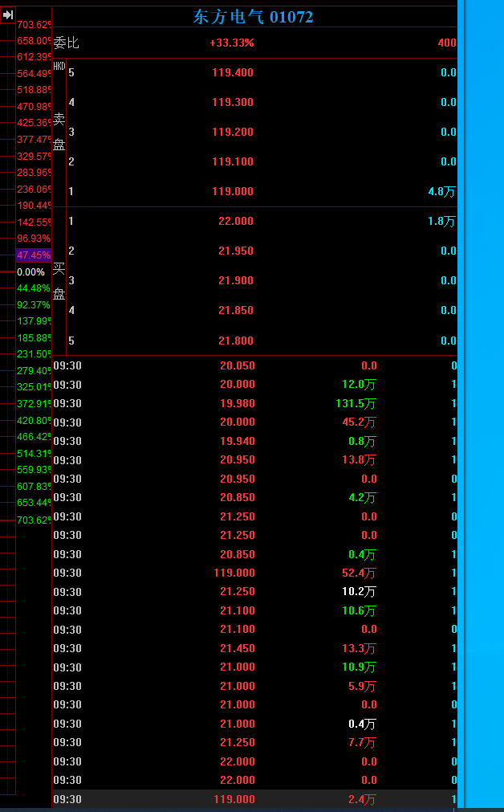504x812 pixels.
Task: Click the white trade volume 10.2万
Action: [x=359, y=592]
